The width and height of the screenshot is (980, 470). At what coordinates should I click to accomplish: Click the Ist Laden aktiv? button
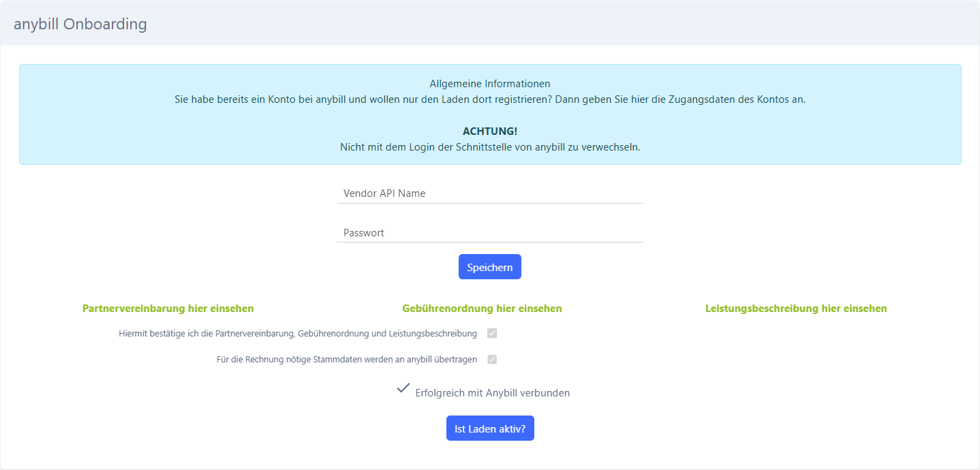click(490, 428)
